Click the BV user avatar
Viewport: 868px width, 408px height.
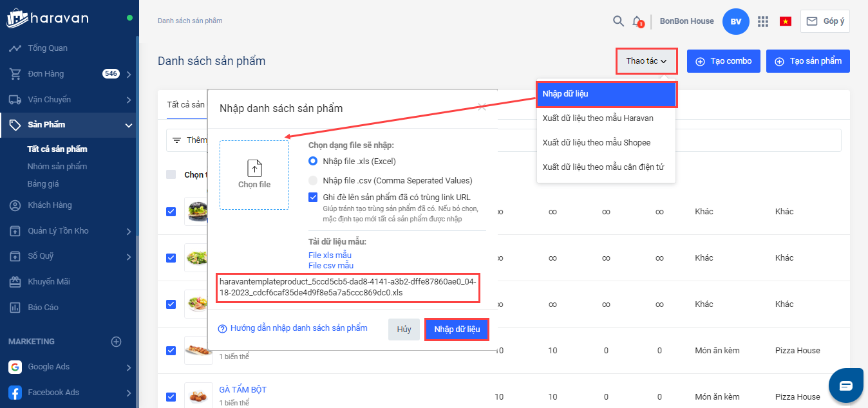(x=736, y=21)
